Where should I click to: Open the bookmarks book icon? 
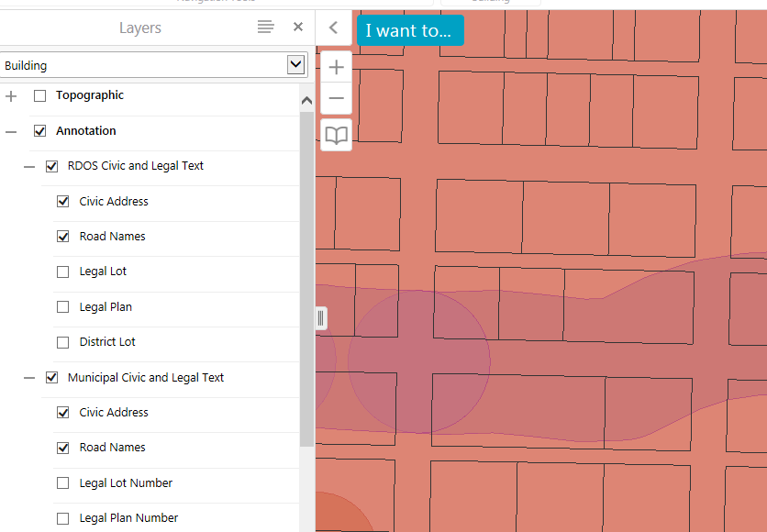coord(336,135)
